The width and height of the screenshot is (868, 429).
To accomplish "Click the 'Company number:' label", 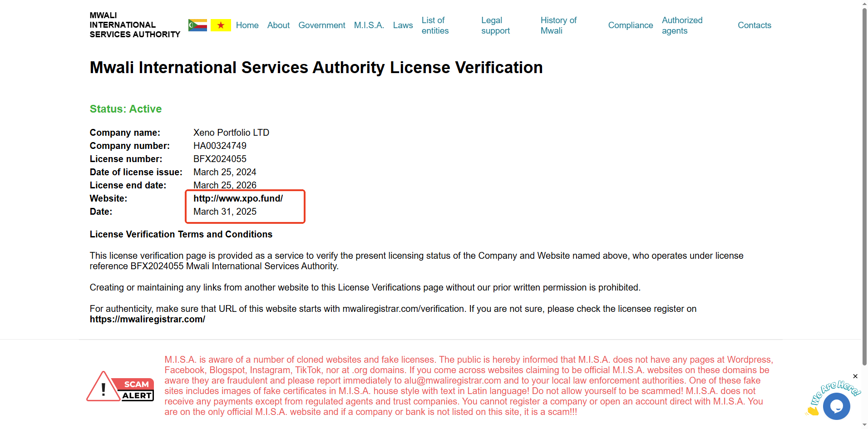I will click(129, 146).
